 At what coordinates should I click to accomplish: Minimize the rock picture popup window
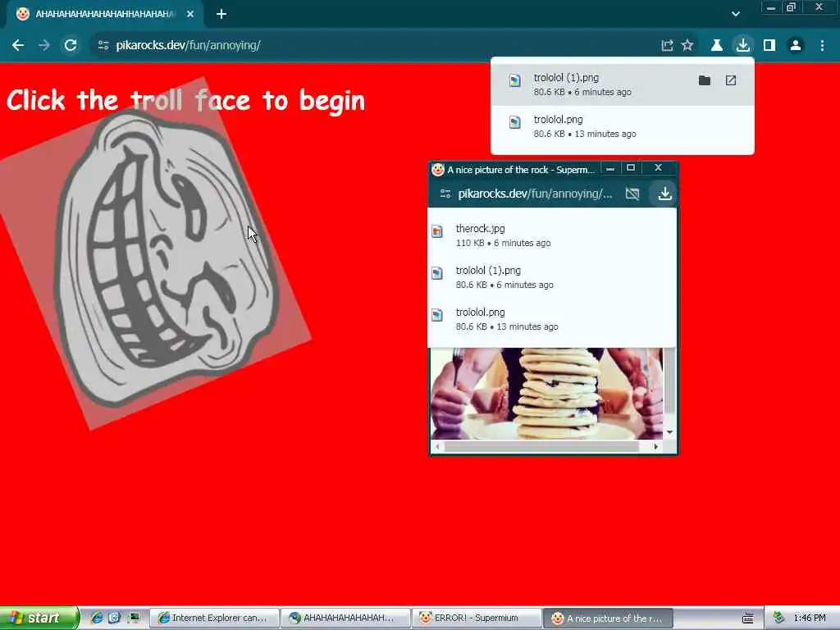[x=609, y=168]
